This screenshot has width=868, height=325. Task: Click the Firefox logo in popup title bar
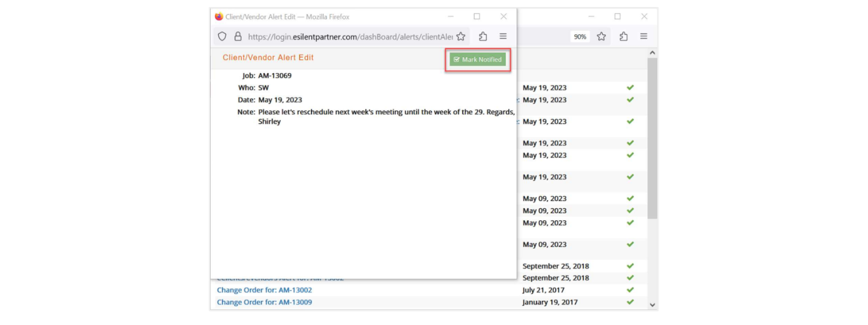(219, 17)
